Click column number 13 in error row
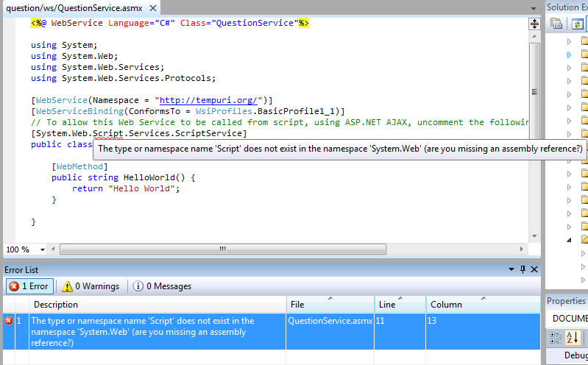The image size is (588, 365). click(x=432, y=321)
